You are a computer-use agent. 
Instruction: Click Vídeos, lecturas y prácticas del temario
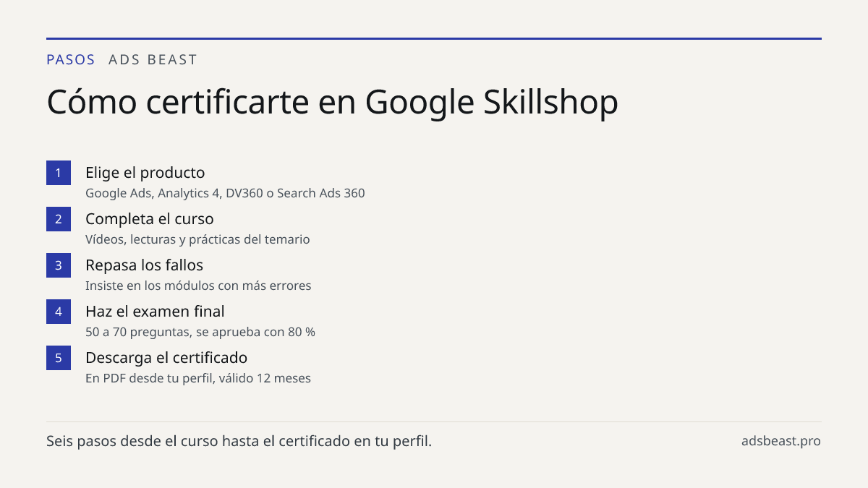click(x=197, y=239)
